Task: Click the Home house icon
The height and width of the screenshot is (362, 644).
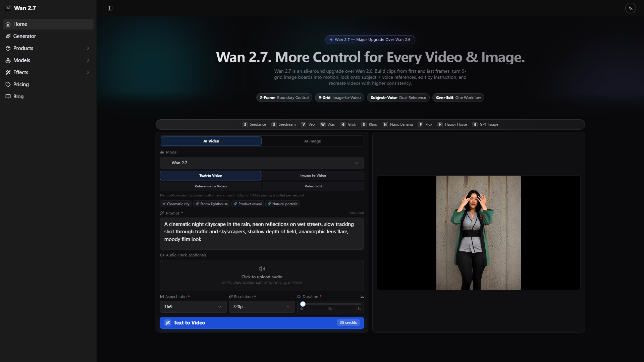Action: tap(8, 24)
